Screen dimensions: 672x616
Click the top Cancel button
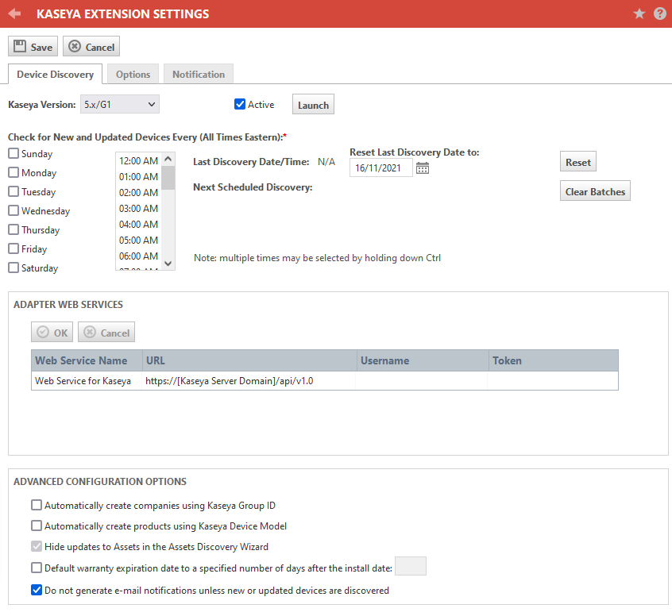91,46
